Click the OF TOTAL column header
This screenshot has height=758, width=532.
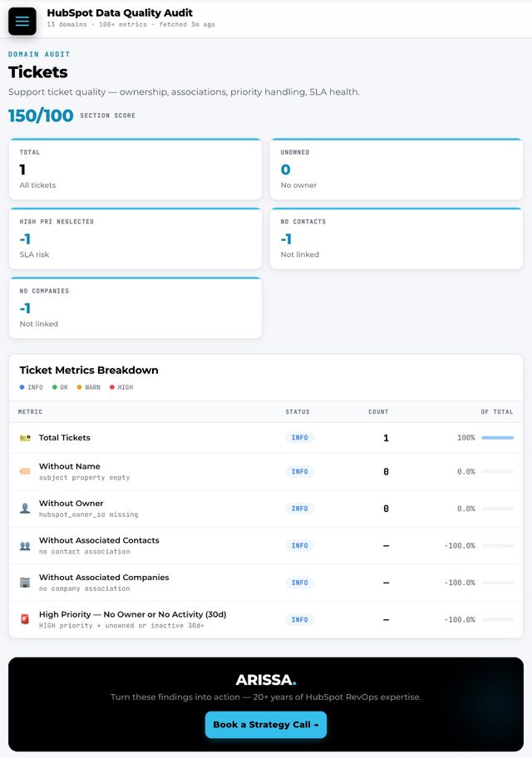(x=497, y=412)
